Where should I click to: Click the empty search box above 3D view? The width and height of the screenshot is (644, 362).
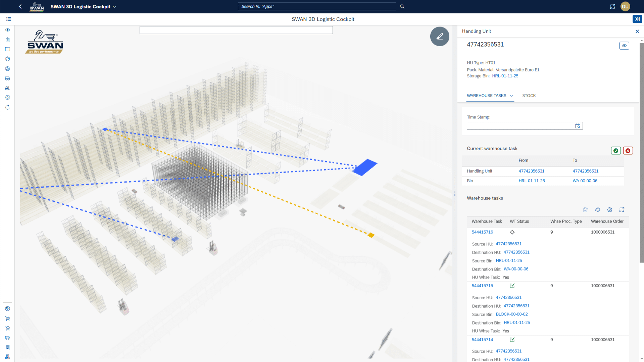tap(236, 30)
